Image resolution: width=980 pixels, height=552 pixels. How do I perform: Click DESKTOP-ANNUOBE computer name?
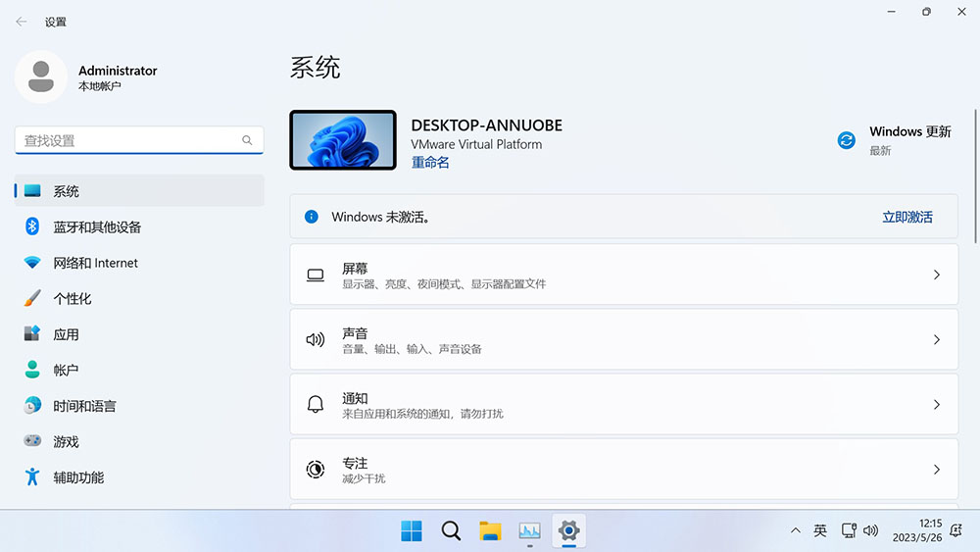coord(486,125)
